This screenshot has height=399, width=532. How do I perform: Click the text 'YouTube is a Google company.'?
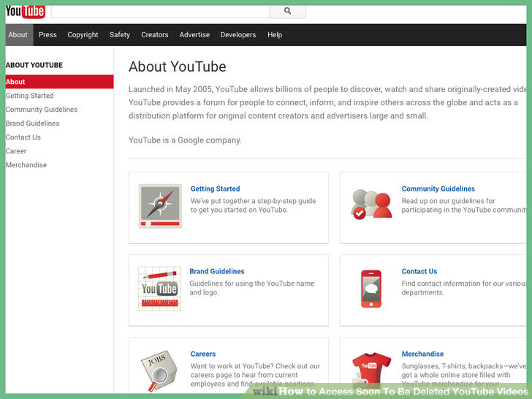click(185, 140)
